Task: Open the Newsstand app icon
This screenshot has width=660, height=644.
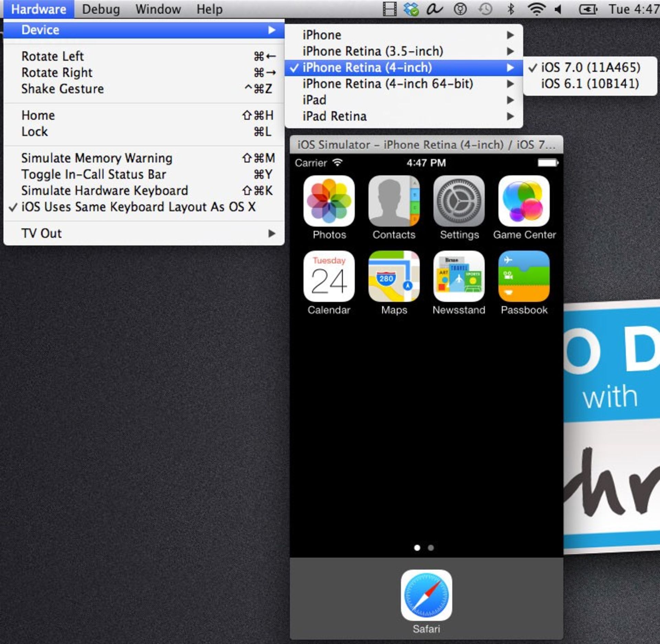Action: (x=459, y=276)
